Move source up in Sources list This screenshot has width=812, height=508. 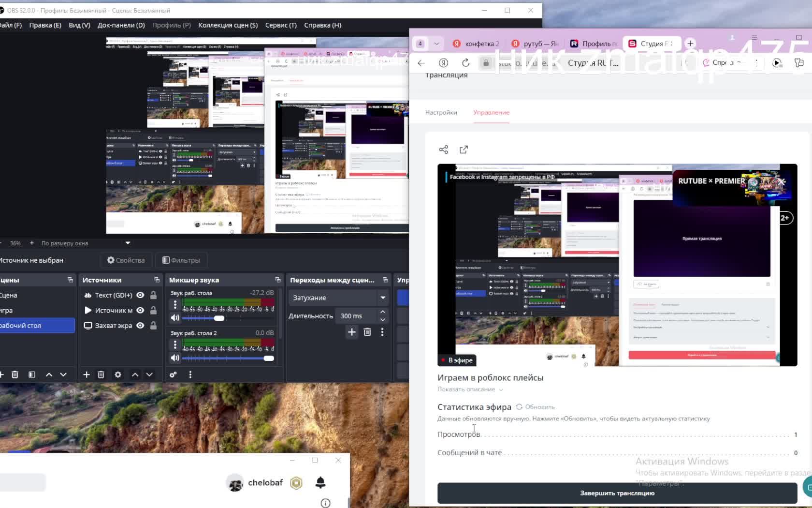tap(135, 374)
